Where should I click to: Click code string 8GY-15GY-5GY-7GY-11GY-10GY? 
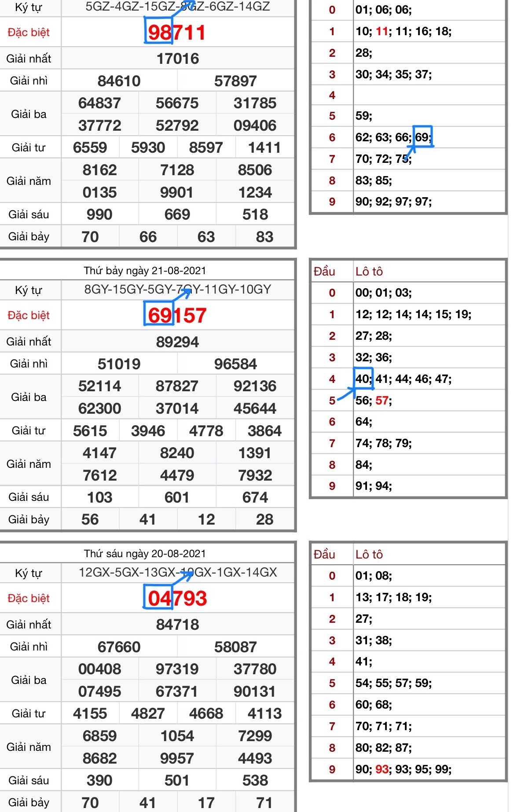[x=178, y=289]
